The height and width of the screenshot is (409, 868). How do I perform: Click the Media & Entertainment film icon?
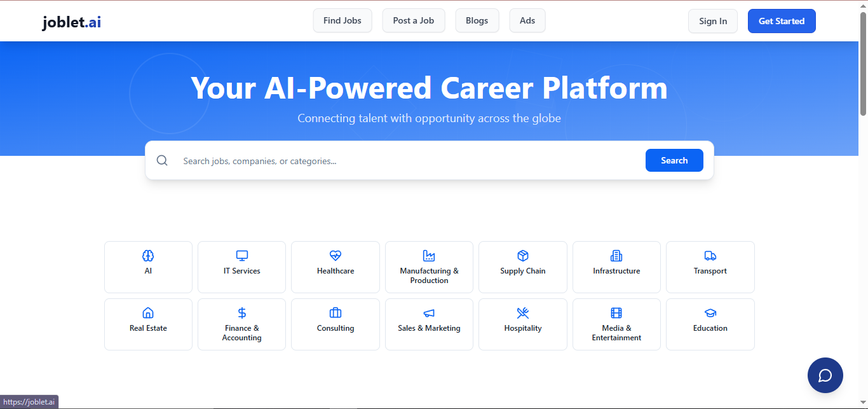pyautogui.click(x=616, y=313)
